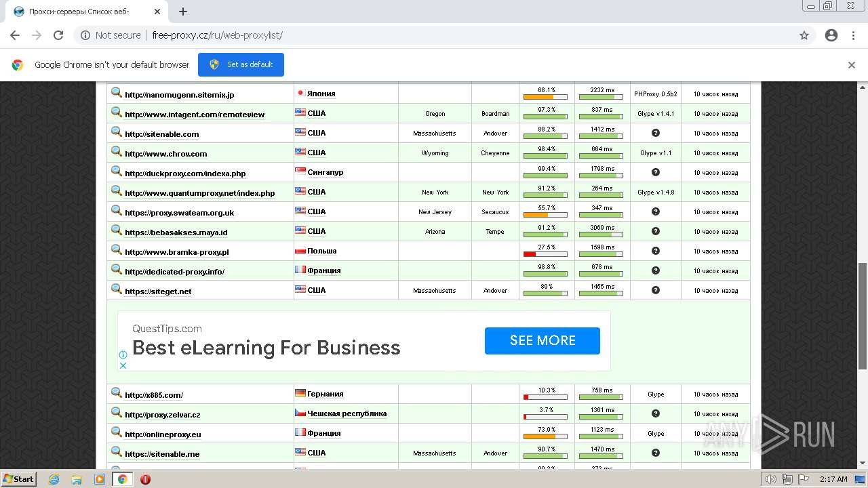Open link https://bebasakses.maya.id
Screen dimensions: 868x488
pos(176,232)
